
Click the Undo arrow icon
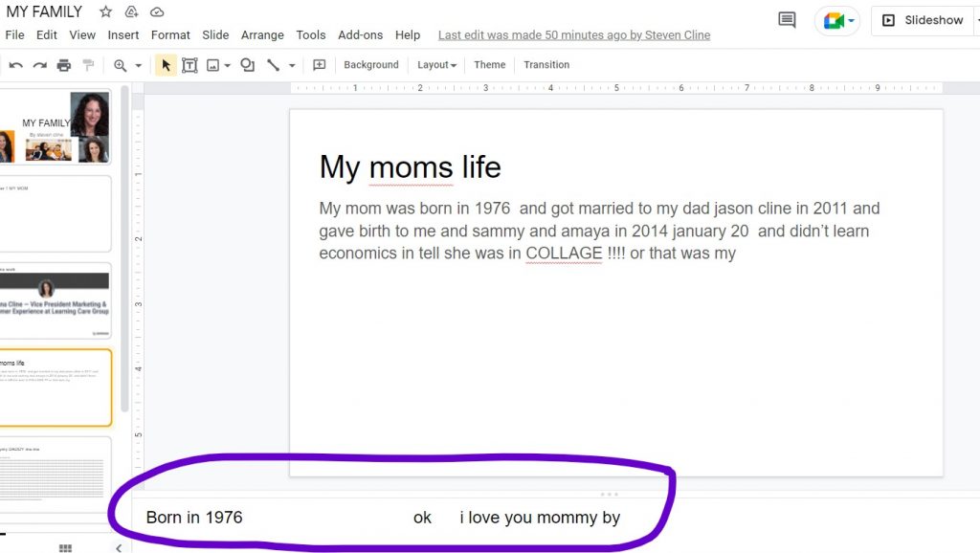tap(16, 65)
